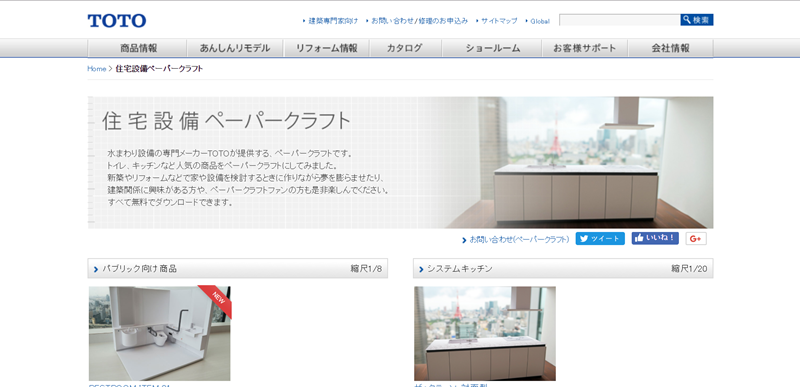Viewport: 800px width, 387px height.
Task: Open 会社情報 navigation menu
Action: [670, 48]
